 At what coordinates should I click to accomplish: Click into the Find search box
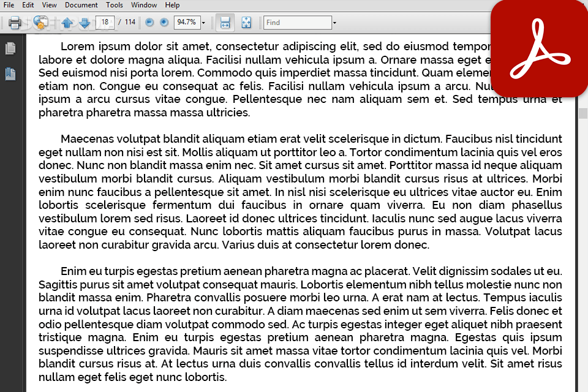pyautogui.click(x=298, y=23)
